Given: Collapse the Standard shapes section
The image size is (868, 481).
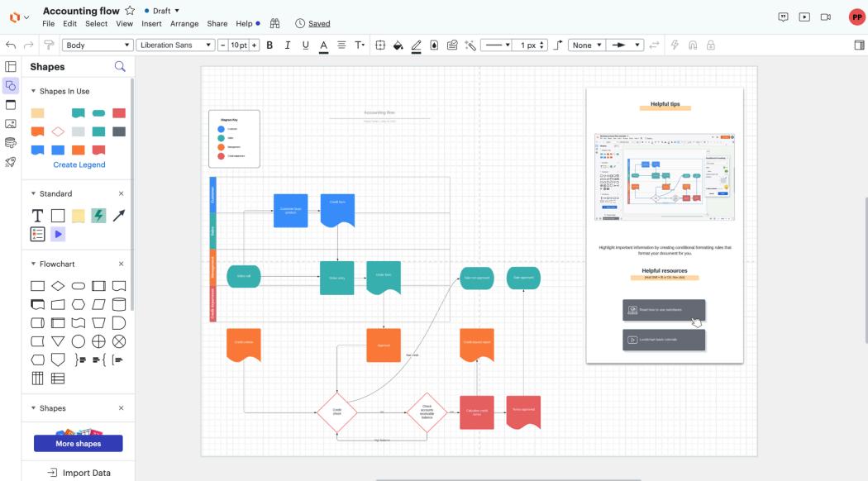Looking at the screenshot, I should coord(33,193).
